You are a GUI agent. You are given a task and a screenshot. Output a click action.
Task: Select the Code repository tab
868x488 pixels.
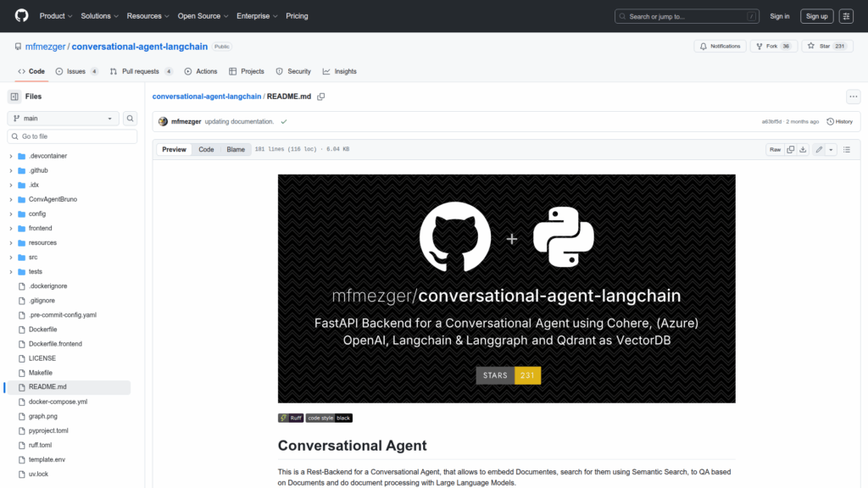tap(31, 71)
